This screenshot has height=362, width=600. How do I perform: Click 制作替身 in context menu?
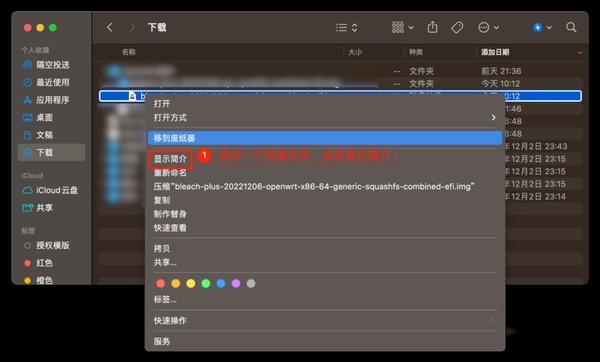pyautogui.click(x=170, y=214)
